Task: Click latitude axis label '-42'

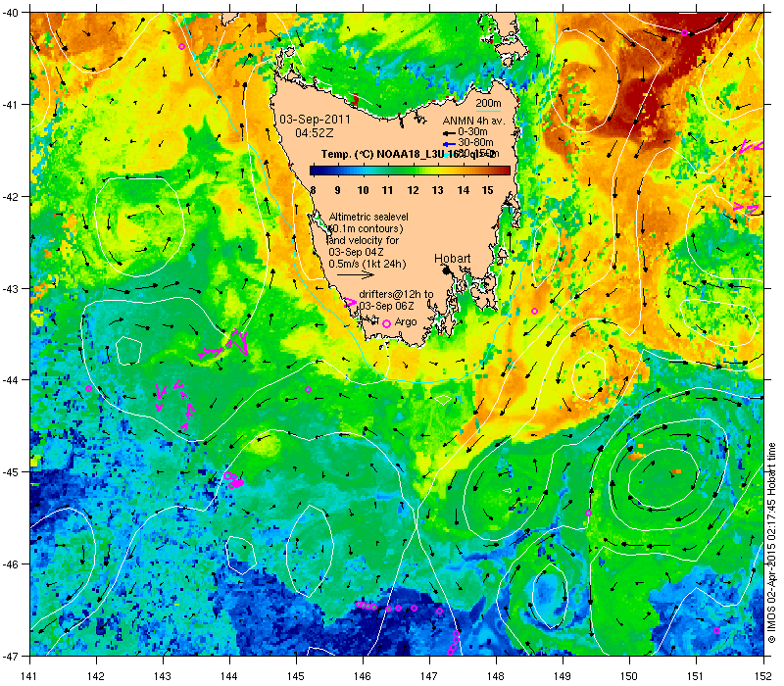Action: click(10, 197)
